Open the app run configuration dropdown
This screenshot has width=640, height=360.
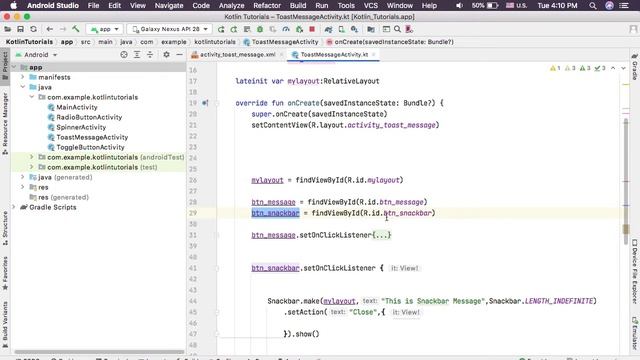click(x=104, y=29)
